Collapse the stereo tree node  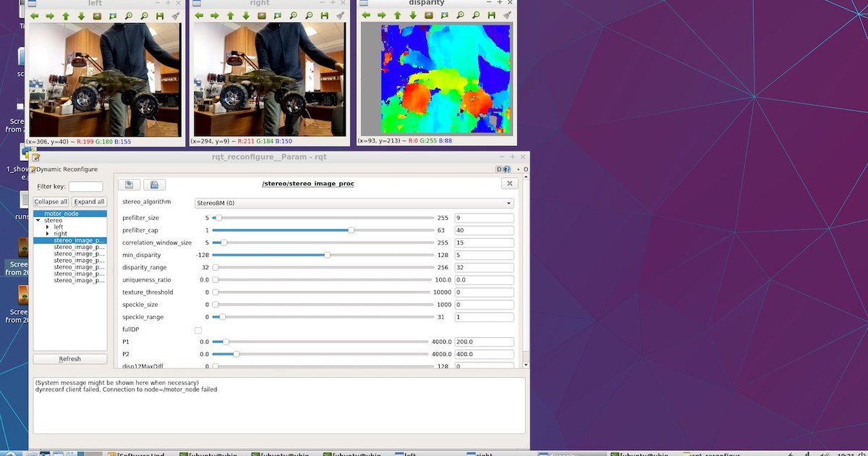pyautogui.click(x=38, y=220)
